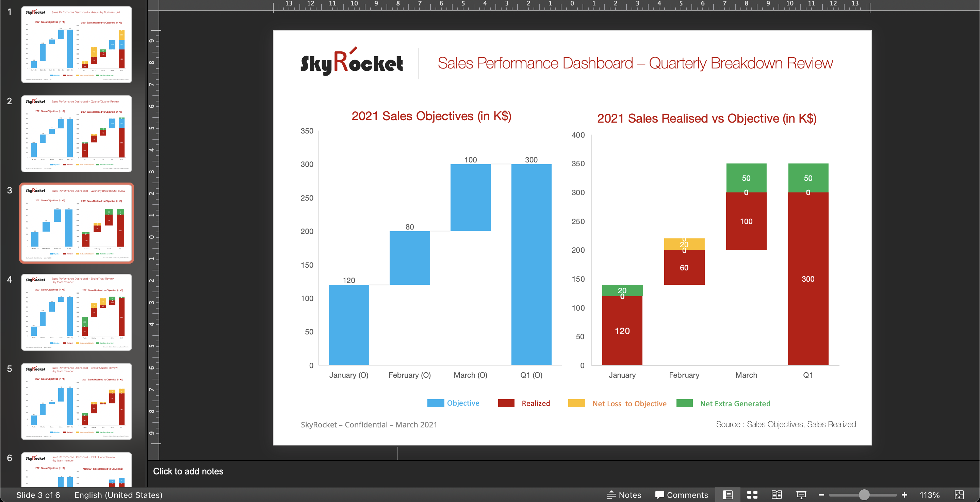Click the February axis label on right chart
This screenshot has width=980, height=502.
click(684, 375)
